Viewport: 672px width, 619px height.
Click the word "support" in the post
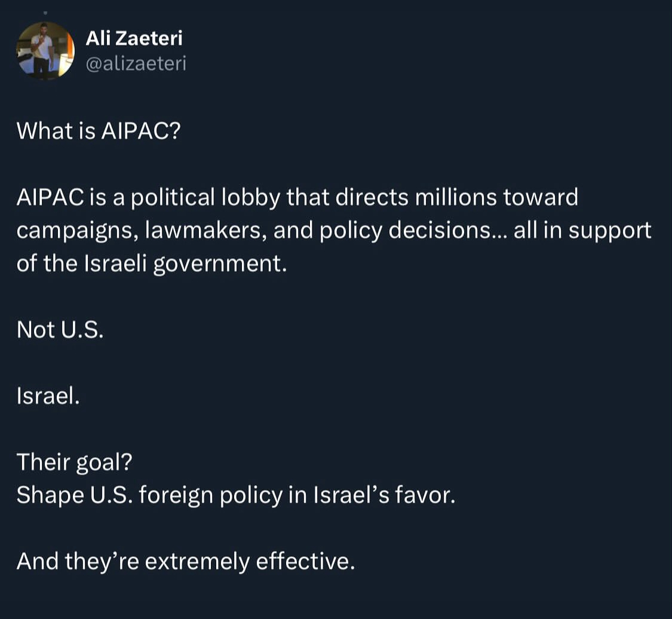tap(610, 231)
